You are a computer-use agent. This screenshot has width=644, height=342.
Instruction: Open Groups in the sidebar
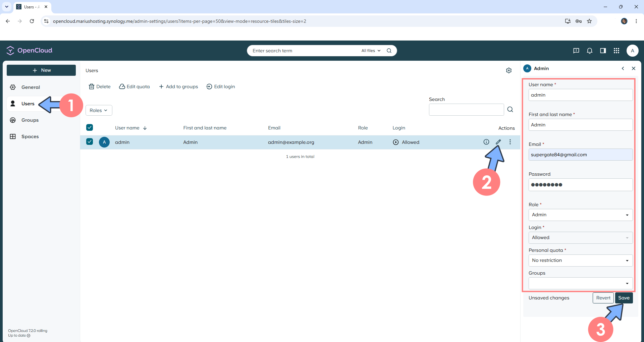pos(41,120)
